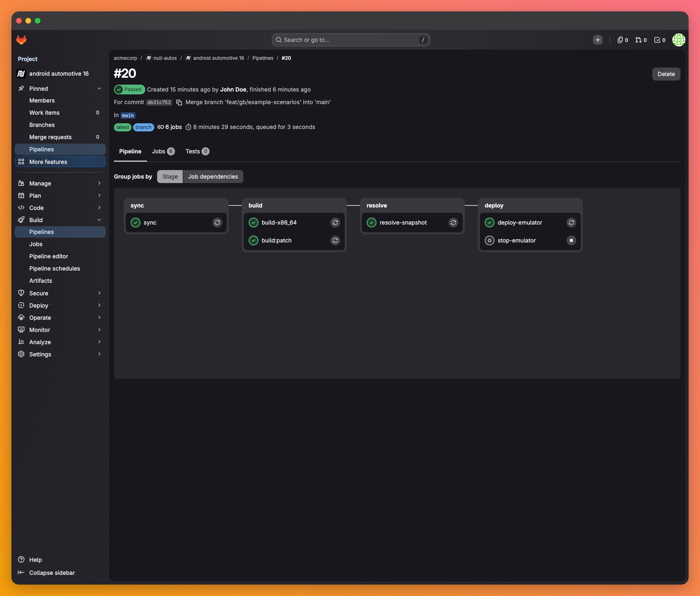
Task: Open the user avatar menu
Action: 678,40
